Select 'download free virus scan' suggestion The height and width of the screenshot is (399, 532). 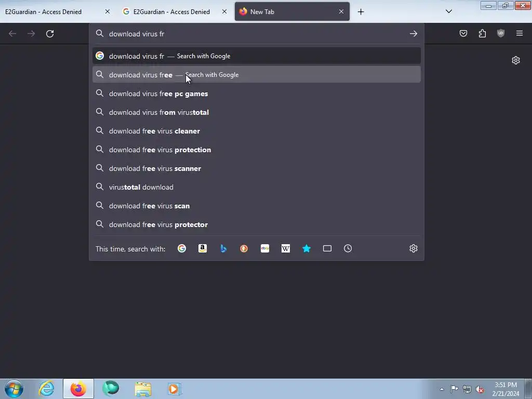pos(257,206)
